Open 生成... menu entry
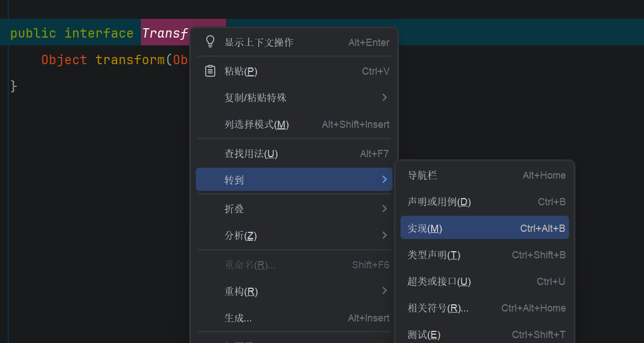Viewport: 644px width, 343px height. 294,318
